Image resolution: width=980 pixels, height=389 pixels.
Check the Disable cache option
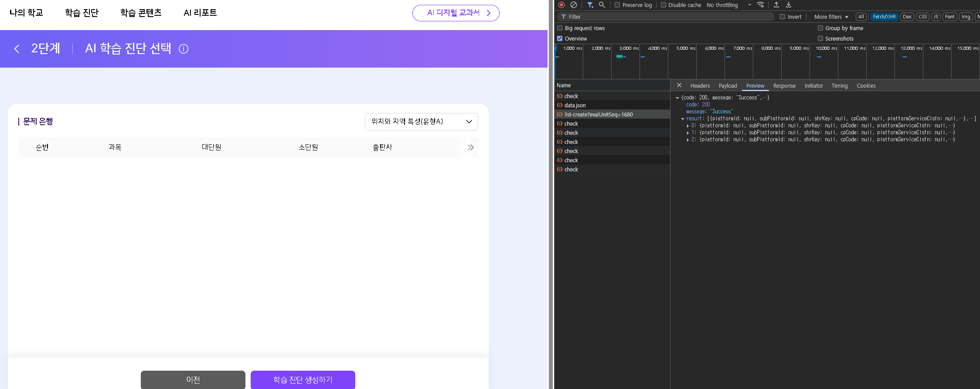(x=664, y=5)
